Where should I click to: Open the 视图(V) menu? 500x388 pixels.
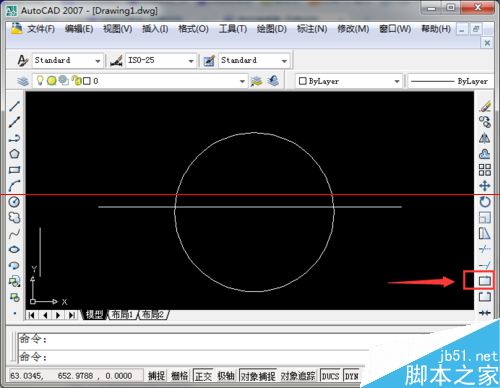(117, 29)
